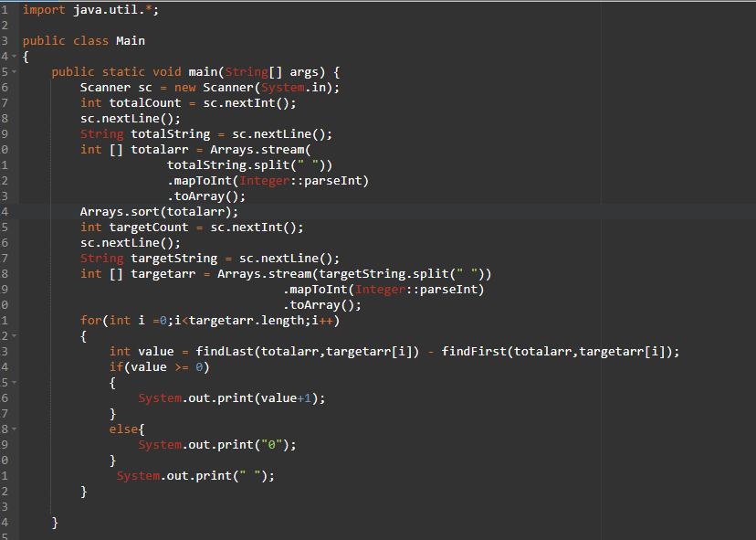Click 'Arrays.sort(totalarr);' line
The height and width of the screenshot is (540, 756).
(x=159, y=211)
